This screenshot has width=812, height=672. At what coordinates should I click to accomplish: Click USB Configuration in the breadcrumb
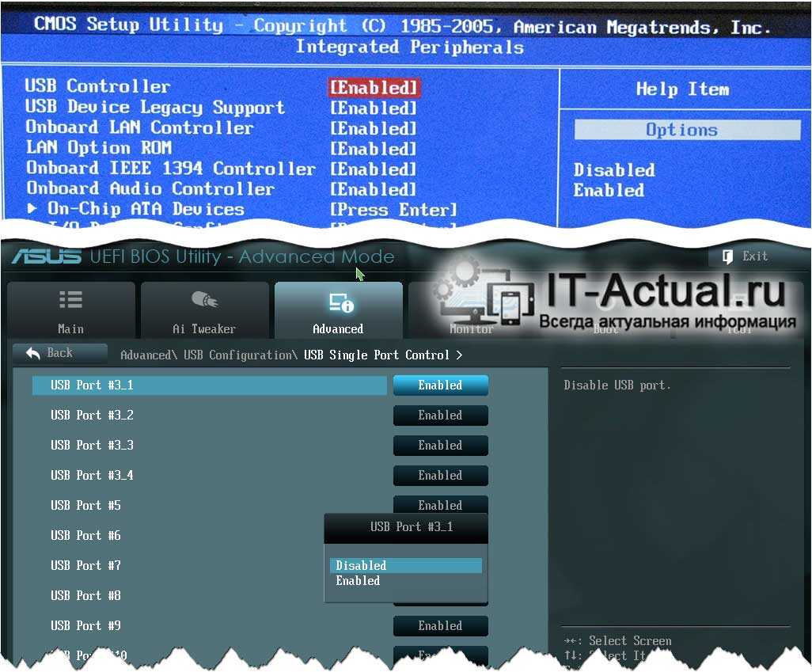click(238, 355)
